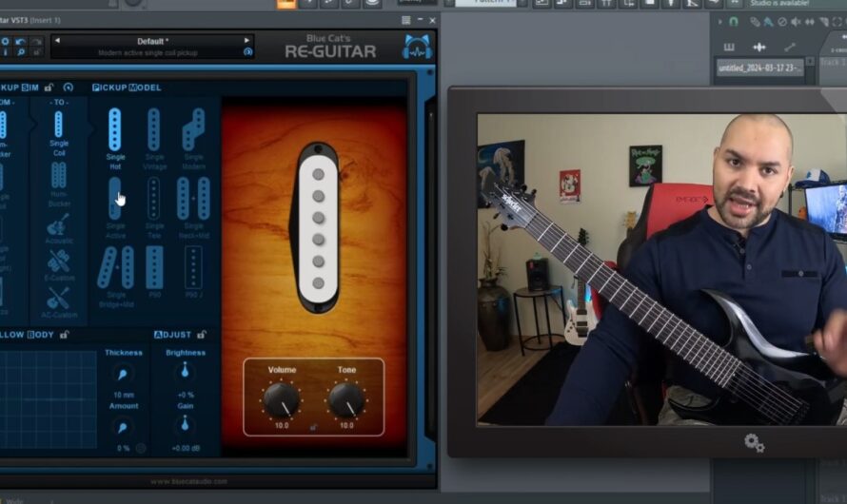Open Re-Guitar settings gear icon
The width and height of the screenshot is (847, 504).
(5, 42)
